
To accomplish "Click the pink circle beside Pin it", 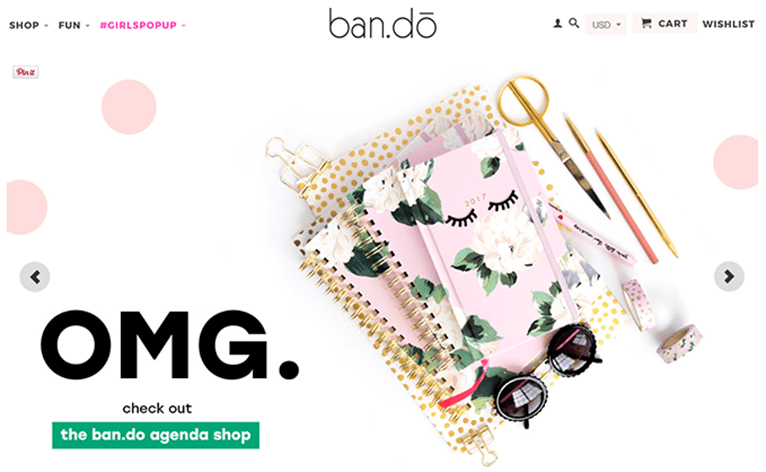I will point(129,107).
